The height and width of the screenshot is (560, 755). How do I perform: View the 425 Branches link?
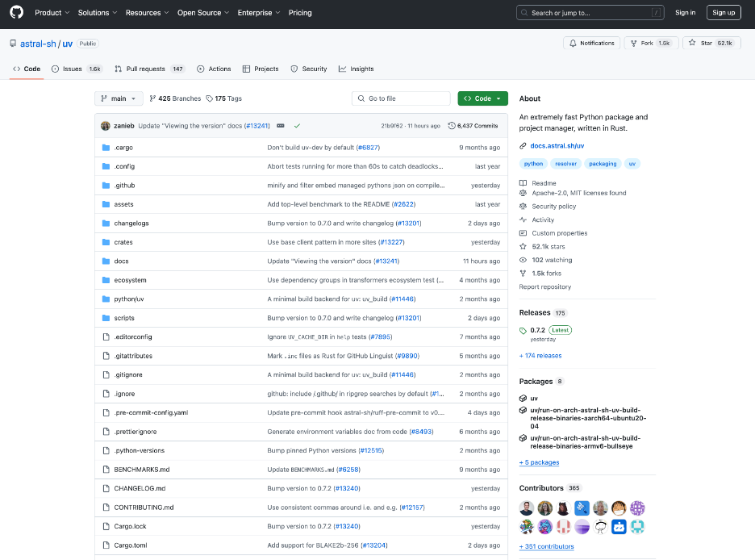[175, 98]
